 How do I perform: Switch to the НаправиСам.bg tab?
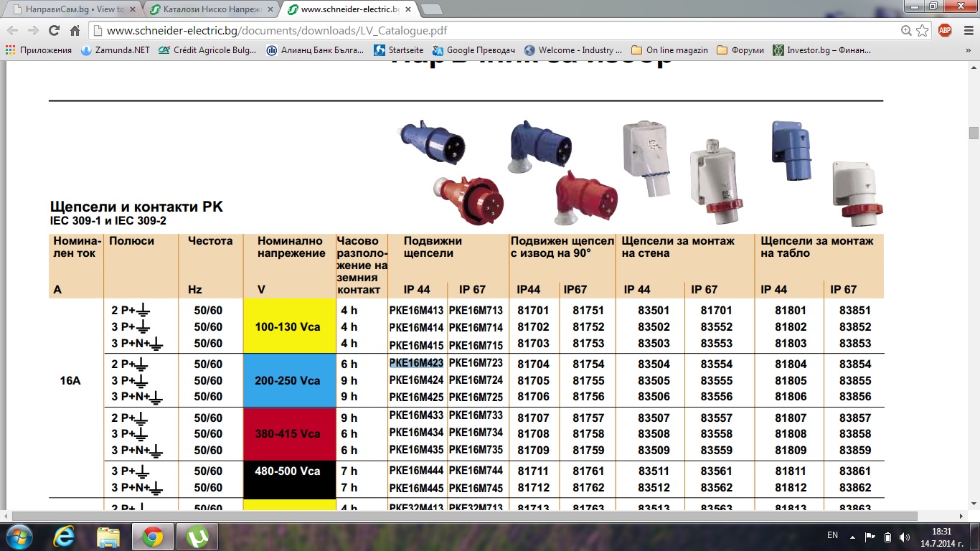pyautogui.click(x=70, y=9)
